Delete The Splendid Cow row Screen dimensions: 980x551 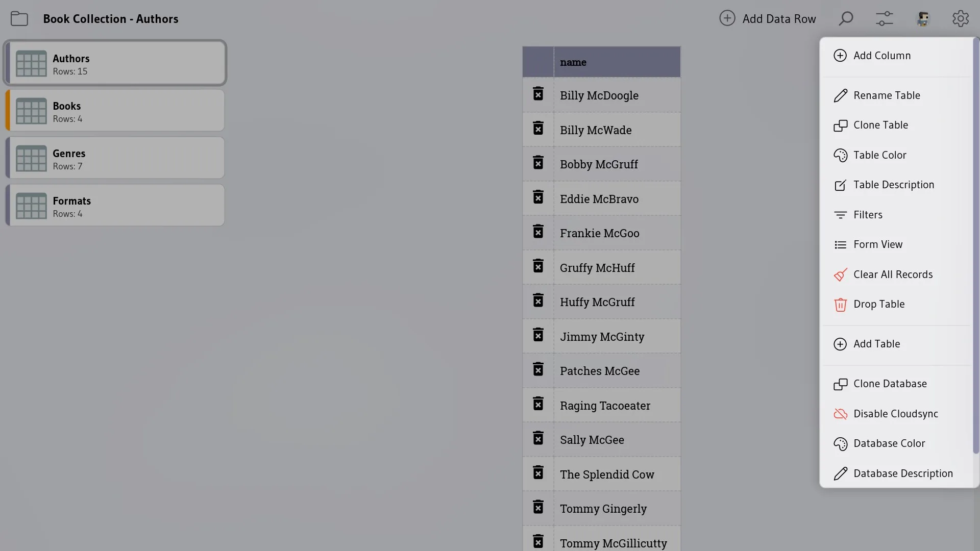[x=538, y=473]
